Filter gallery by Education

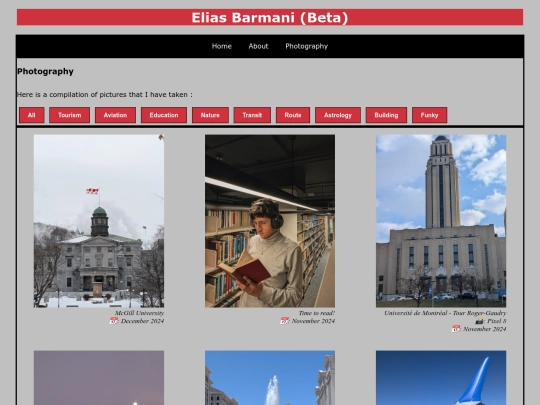164,115
